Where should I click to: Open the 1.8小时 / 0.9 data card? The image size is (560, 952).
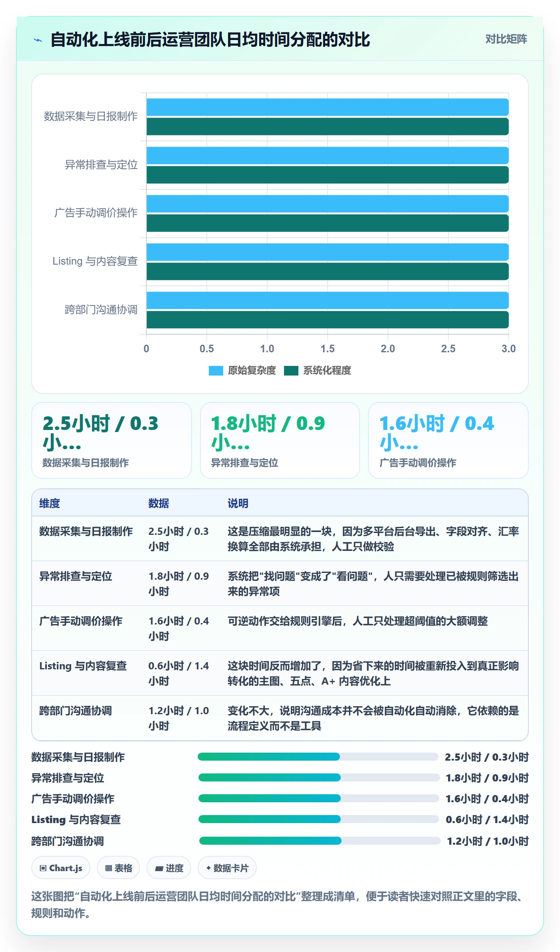tap(280, 440)
